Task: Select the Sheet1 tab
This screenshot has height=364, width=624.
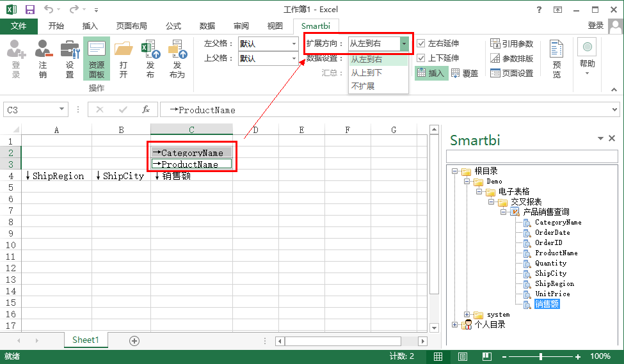Action: point(86,340)
